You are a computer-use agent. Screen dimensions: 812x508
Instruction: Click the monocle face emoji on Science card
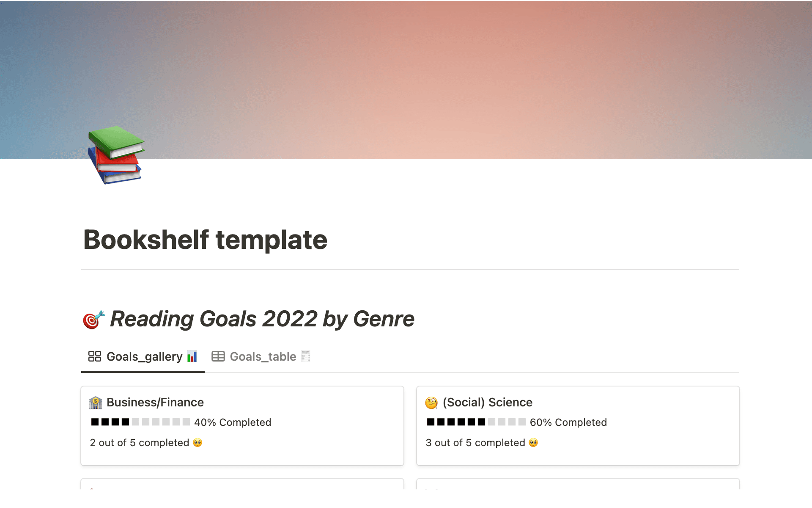tap(431, 402)
